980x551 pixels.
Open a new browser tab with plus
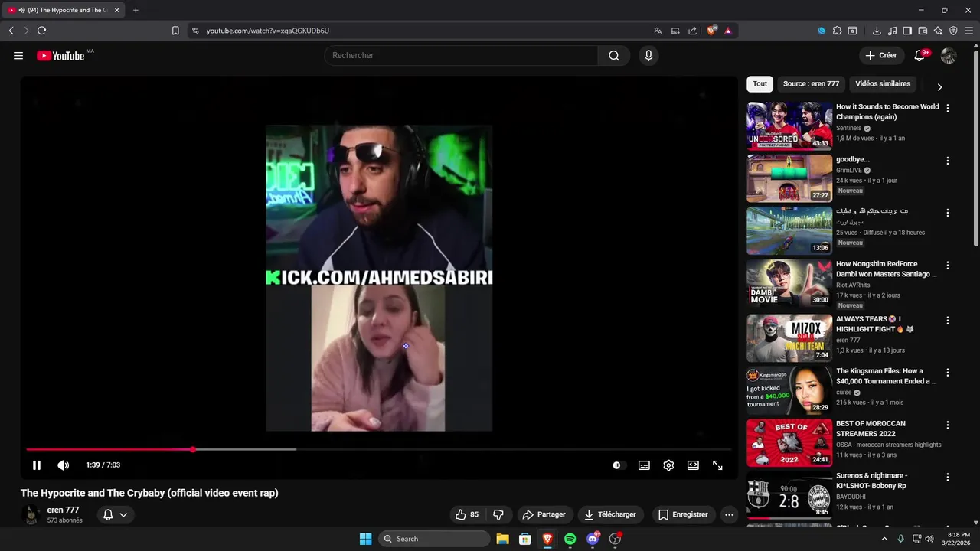click(136, 10)
